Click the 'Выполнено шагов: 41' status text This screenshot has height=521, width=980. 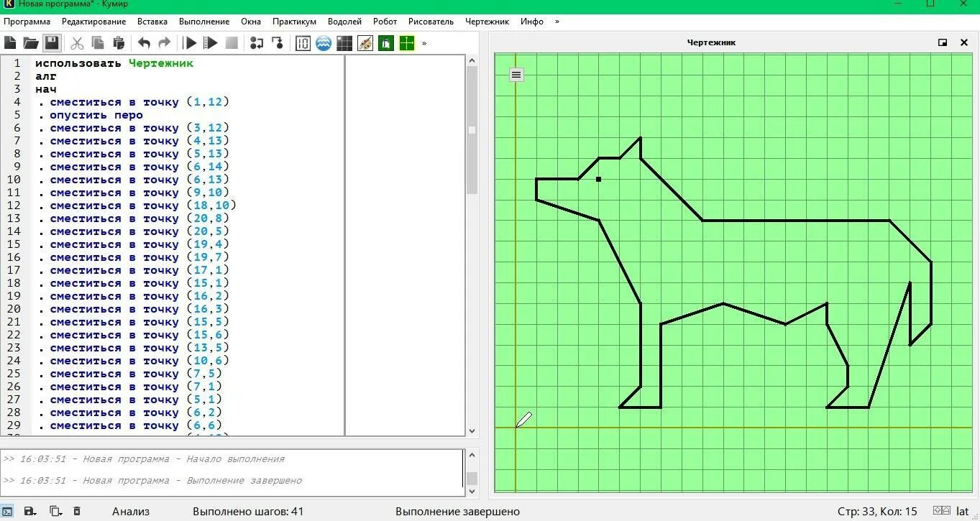(x=248, y=512)
